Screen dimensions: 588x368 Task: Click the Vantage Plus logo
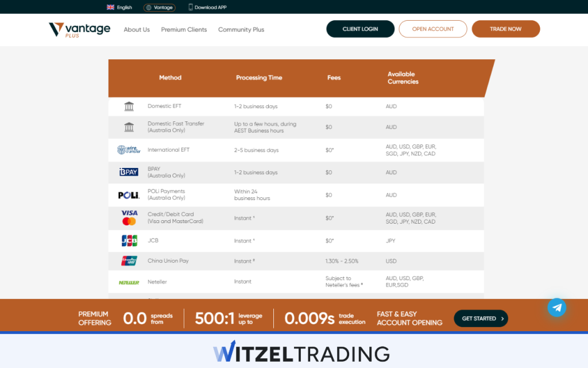79,30
